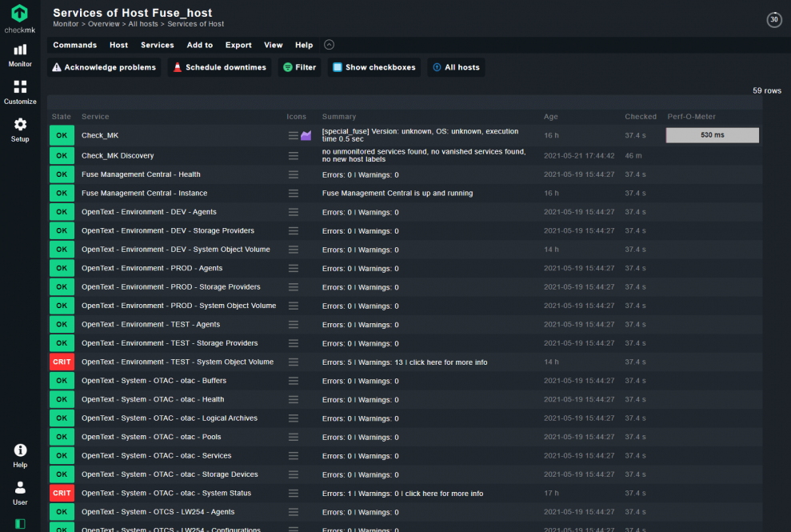Open the Commands menu
This screenshot has width=791, height=532.
point(74,45)
